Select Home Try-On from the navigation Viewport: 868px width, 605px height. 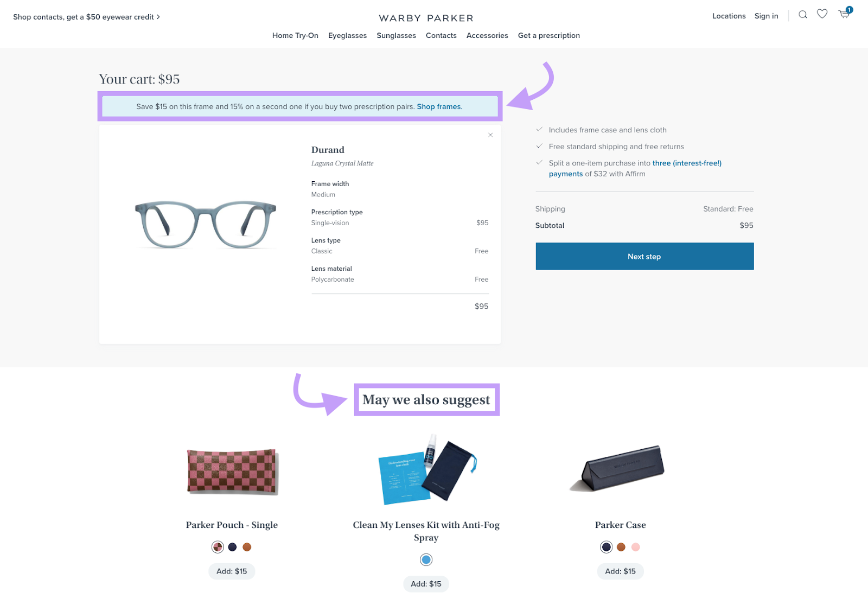295,35
